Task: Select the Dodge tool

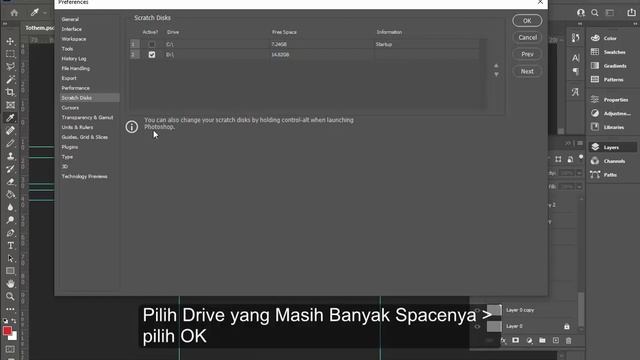Action: pyautogui.click(x=10, y=220)
